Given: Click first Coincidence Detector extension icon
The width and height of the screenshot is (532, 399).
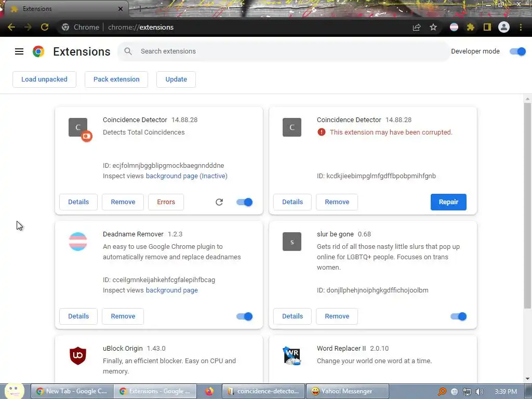Looking at the screenshot, I should click(x=78, y=128).
